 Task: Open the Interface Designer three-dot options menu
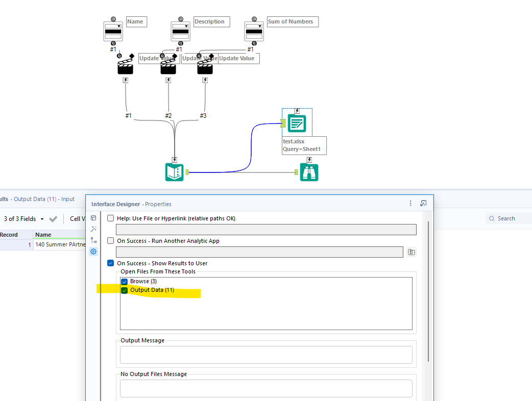point(410,203)
